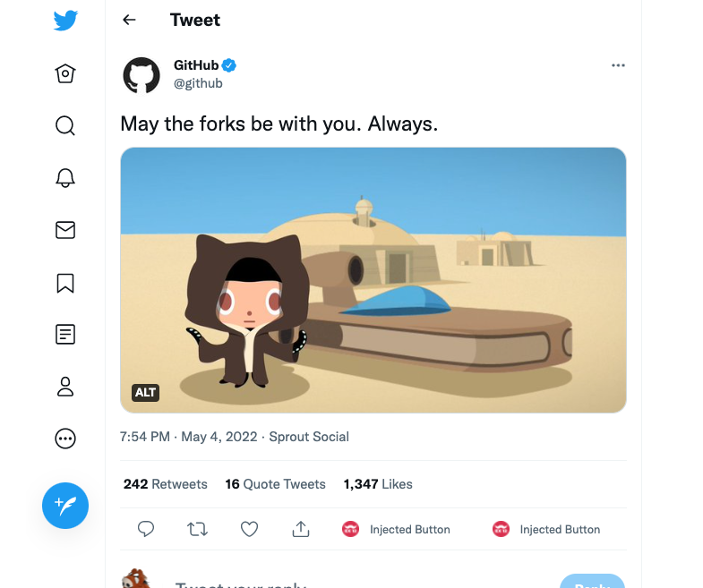The image size is (703, 588).
Task: Expand the share tweet icon menu
Action: point(301,529)
